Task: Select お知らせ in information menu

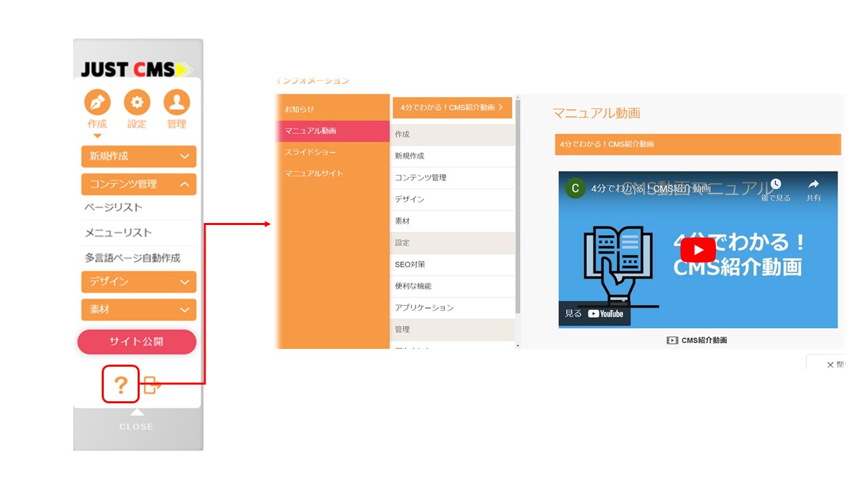Action: point(332,108)
